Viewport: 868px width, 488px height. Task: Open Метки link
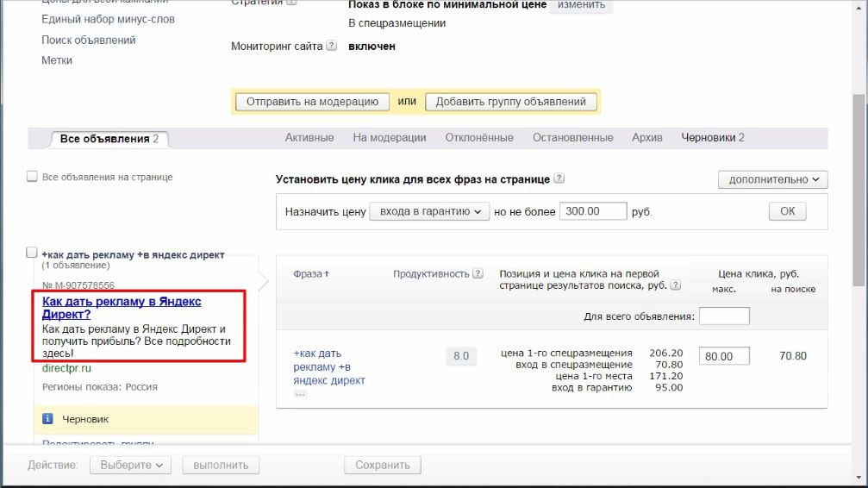(x=57, y=60)
